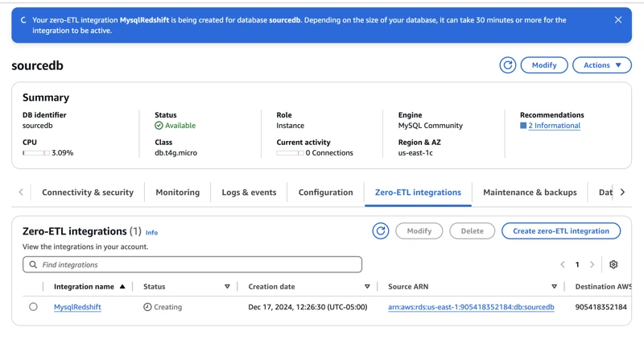Go to the next integrations page

592,264
